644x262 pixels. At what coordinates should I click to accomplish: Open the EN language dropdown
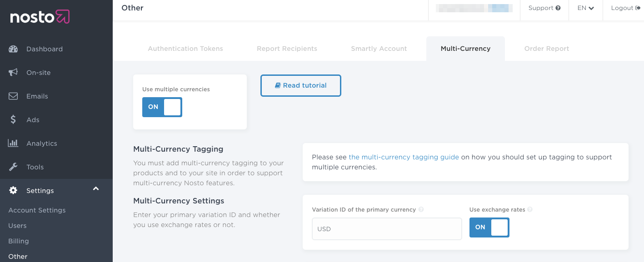[585, 8]
